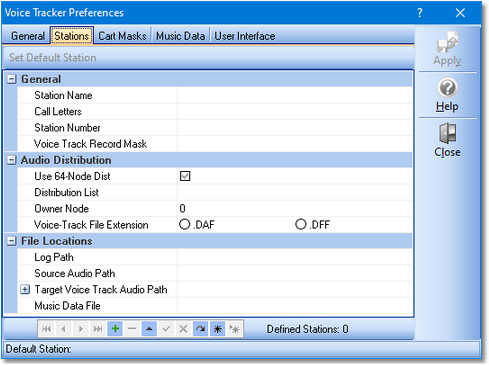Click the 'Defined Stations: 0' text

click(307, 329)
